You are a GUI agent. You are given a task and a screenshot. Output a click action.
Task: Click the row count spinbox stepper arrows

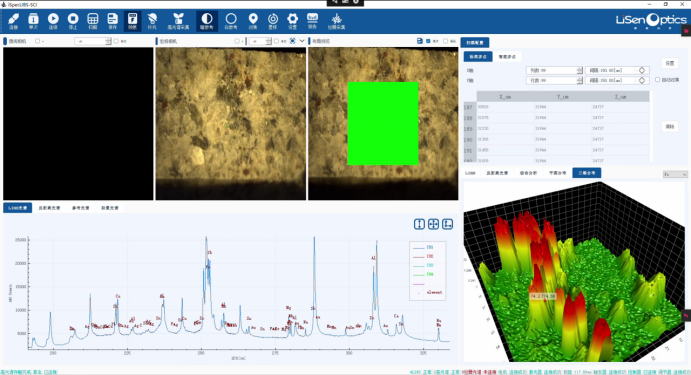pos(580,80)
